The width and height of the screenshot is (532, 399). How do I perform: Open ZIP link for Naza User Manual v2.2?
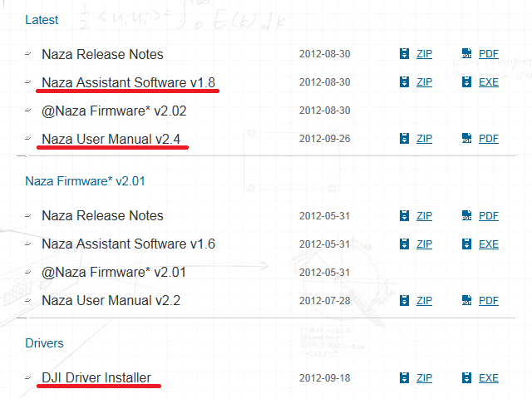[x=425, y=301]
